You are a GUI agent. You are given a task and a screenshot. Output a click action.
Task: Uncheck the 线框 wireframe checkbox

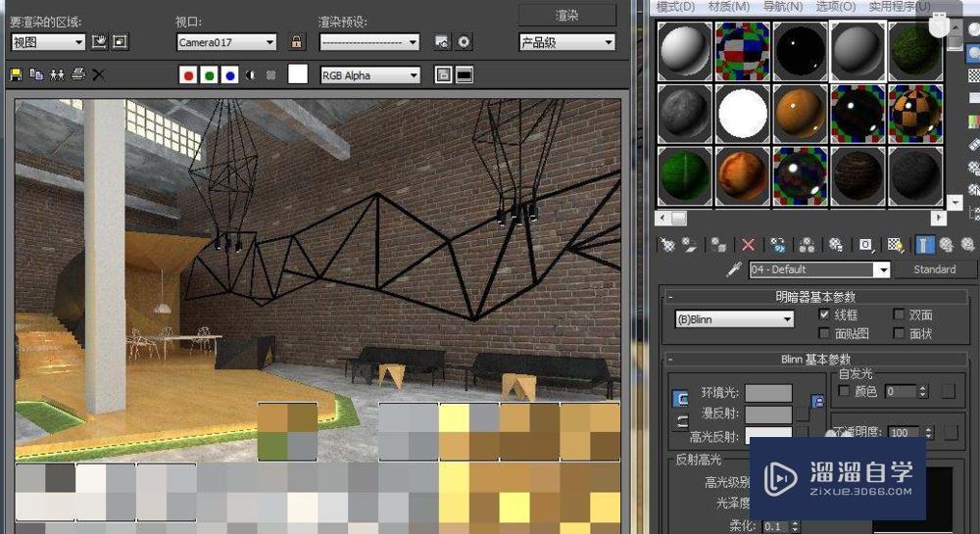(824, 315)
